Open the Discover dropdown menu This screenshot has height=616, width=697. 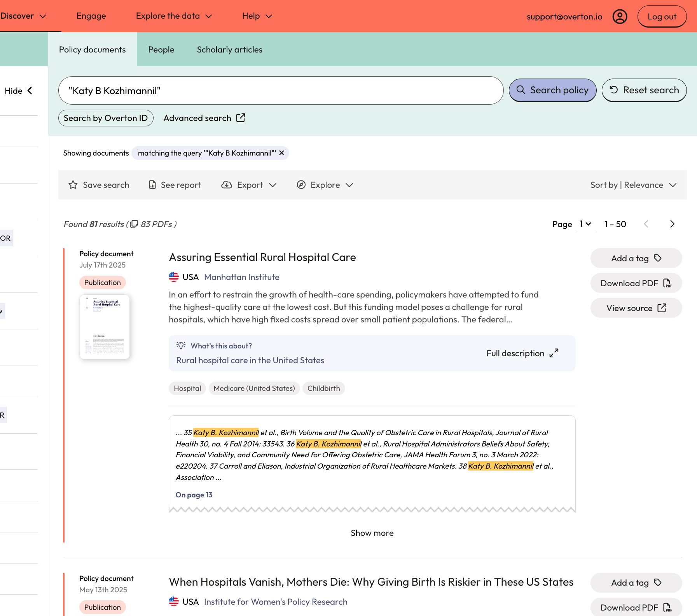pyautogui.click(x=23, y=16)
